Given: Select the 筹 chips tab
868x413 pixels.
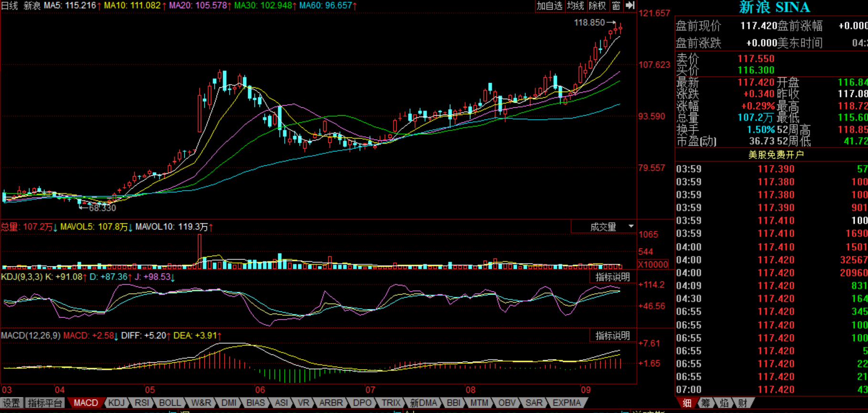Looking at the screenshot, I should click(706, 403).
